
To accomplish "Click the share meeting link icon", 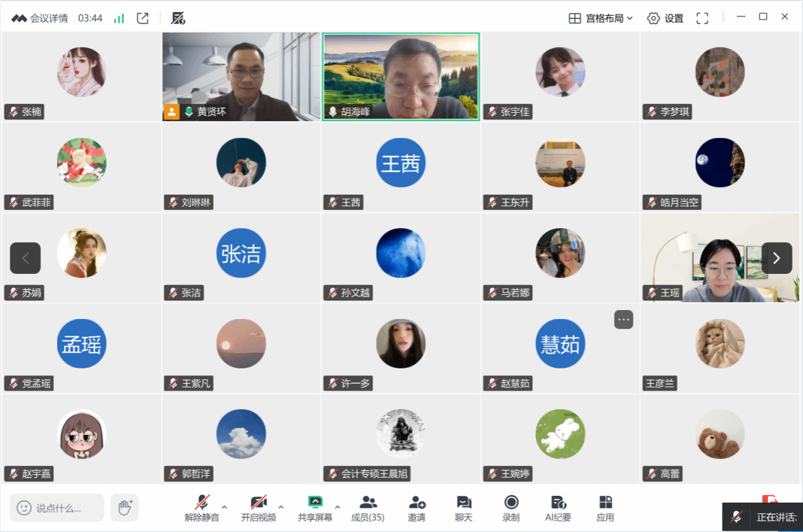I will [x=143, y=18].
